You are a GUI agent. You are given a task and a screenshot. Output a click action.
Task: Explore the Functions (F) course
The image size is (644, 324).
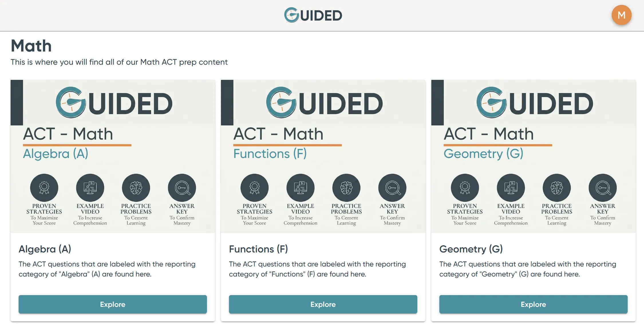click(323, 304)
